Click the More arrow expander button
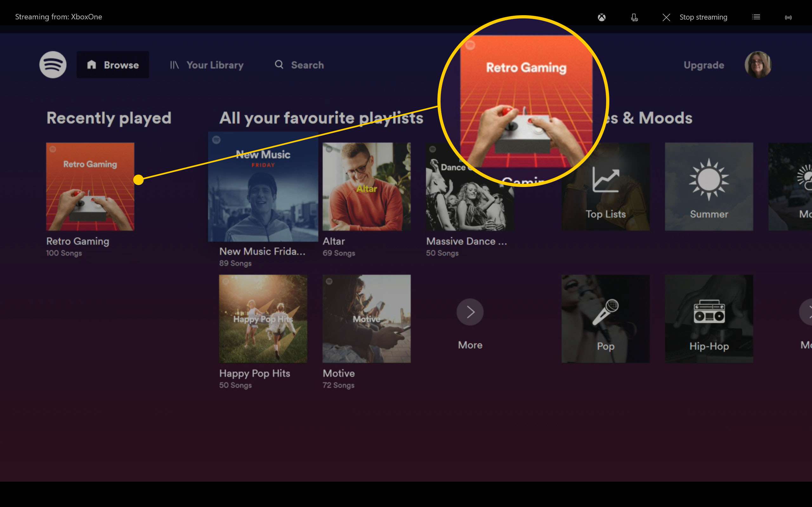812x507 pixels. tap(470, 311)
